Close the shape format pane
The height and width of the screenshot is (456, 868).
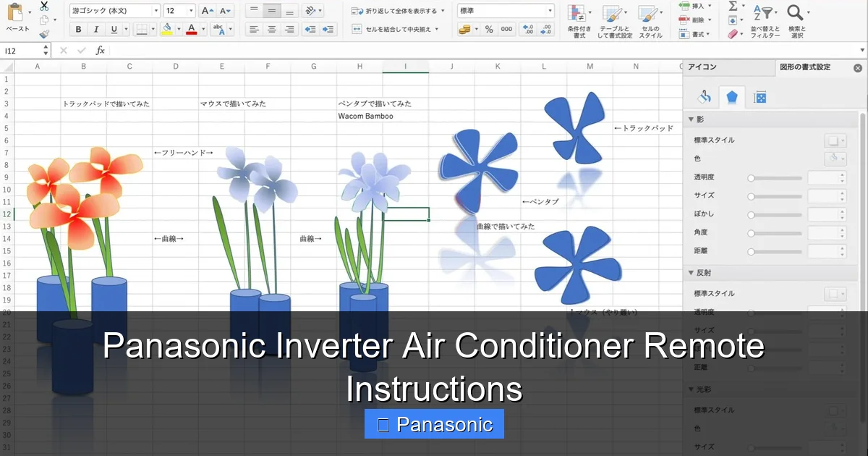pos(858,67)
